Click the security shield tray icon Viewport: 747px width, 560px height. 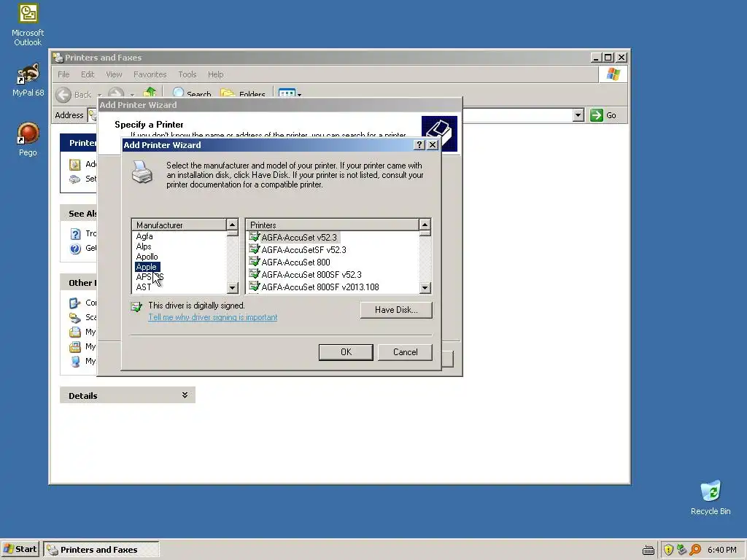point(668,550)
